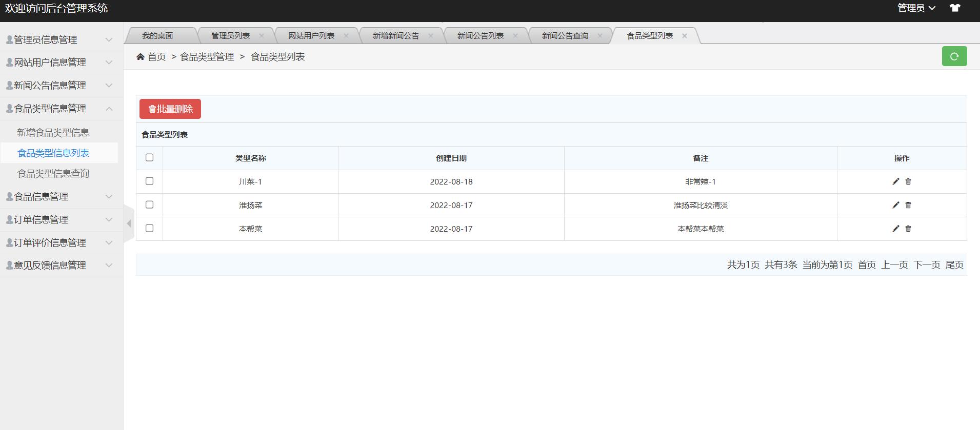The image size is (980, 430).
Task: Expand the 意见反馈信息管理 menu chevron
Action: coord(109,265)
